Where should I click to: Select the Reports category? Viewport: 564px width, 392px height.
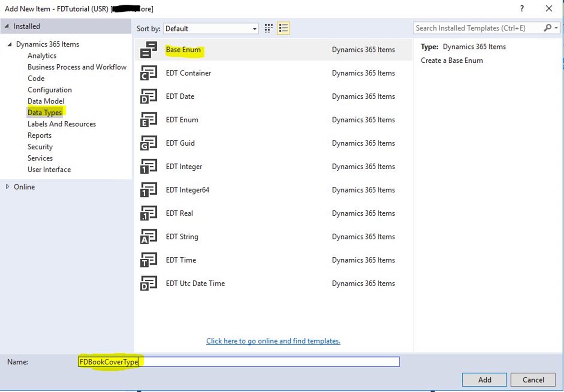pyautogui.click(x=39, y=136)
